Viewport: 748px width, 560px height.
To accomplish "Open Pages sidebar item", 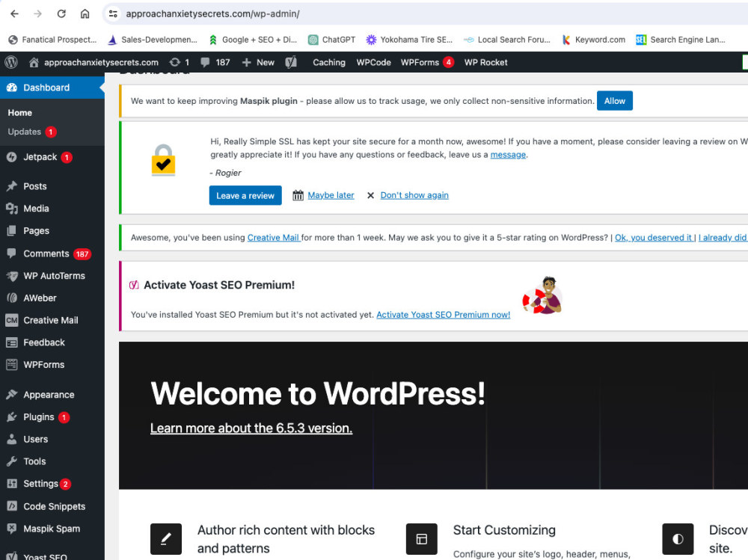I will point(52,231).
